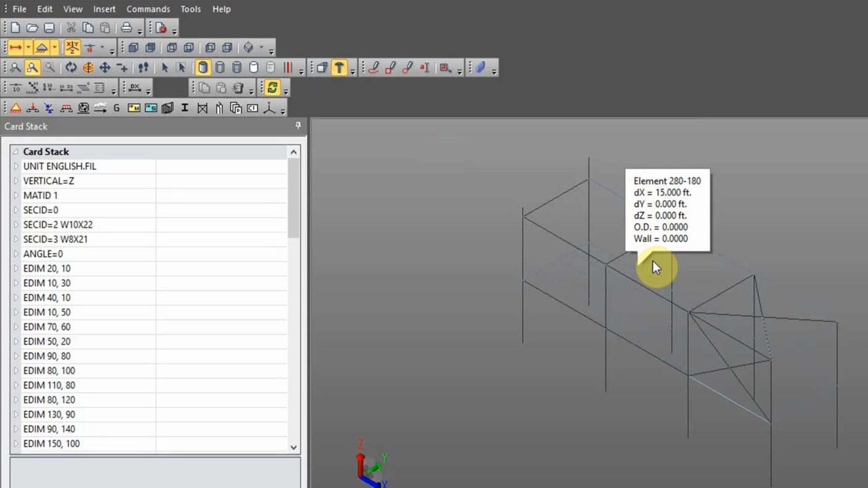The width and height of the screenshot is (868, 488).
Task: Click the Open folder icon
Action: [32, 28]
